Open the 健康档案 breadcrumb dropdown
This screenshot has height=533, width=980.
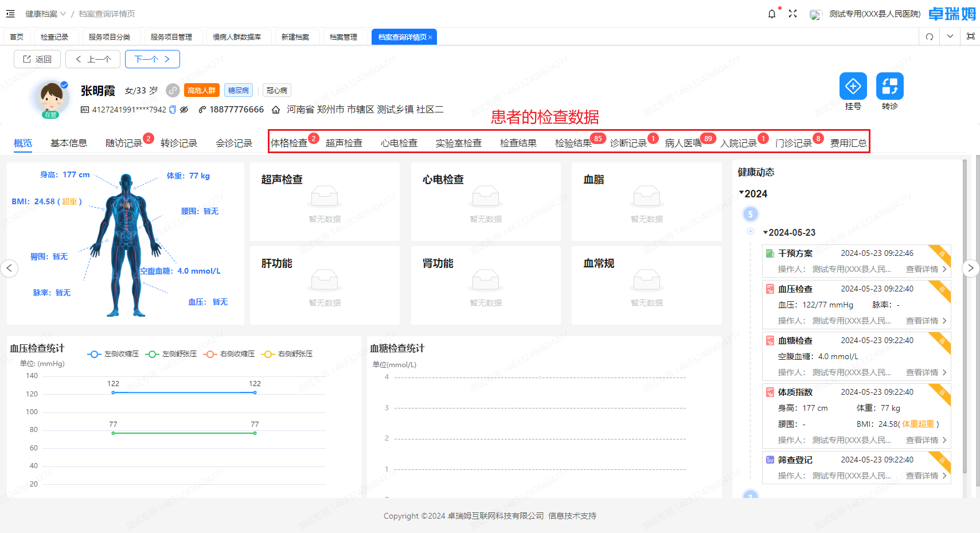coord(45,14)
